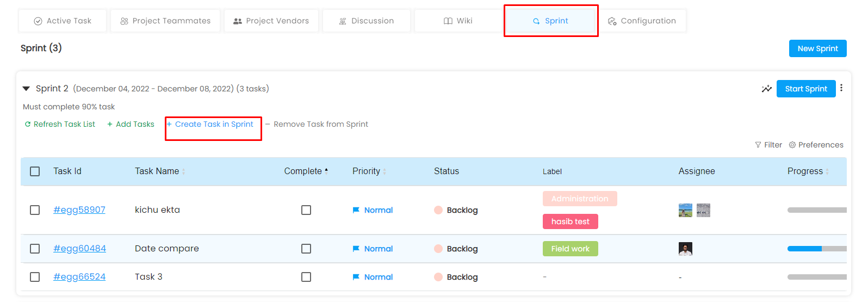Click the Date compare progress bar
The width and height of the screenshot is (868, 302).
pyautogui.click(x=816, y=249)
